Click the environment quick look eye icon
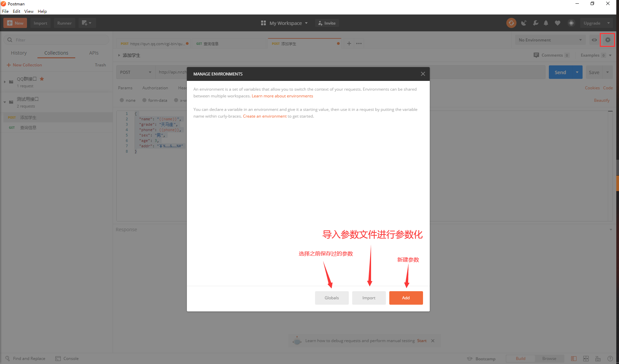Viewport: 619px width, 364px height. 594,40
